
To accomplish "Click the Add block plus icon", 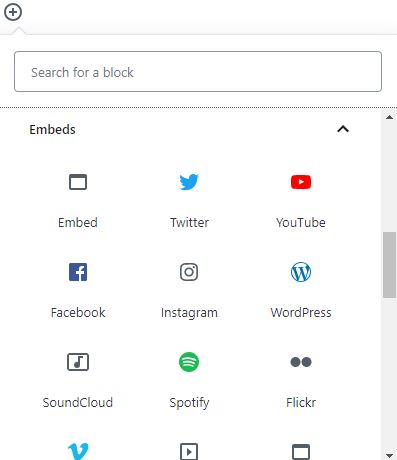I will pyautogui.click(x=13, y=12).
